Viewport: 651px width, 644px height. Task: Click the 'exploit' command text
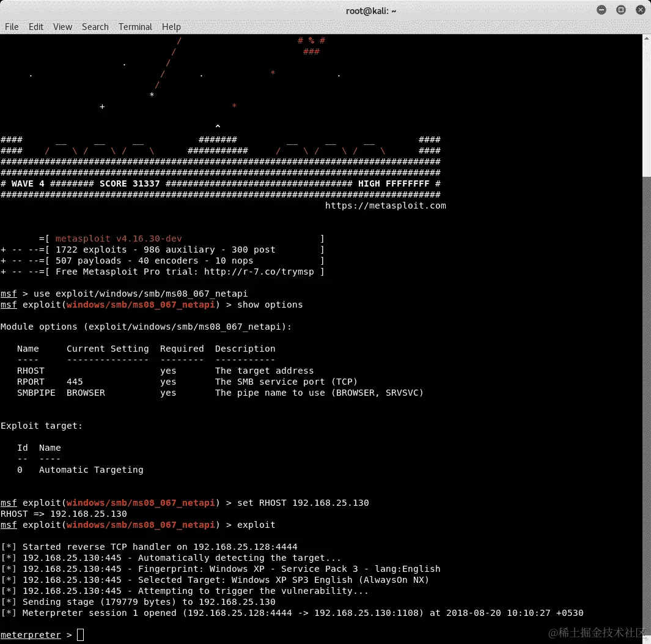(256, 525)
